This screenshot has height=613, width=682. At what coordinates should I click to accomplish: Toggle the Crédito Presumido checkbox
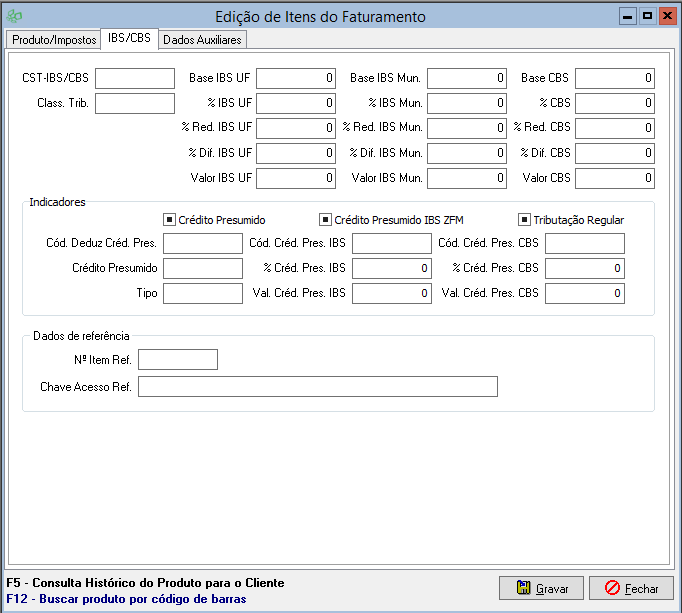169,220
